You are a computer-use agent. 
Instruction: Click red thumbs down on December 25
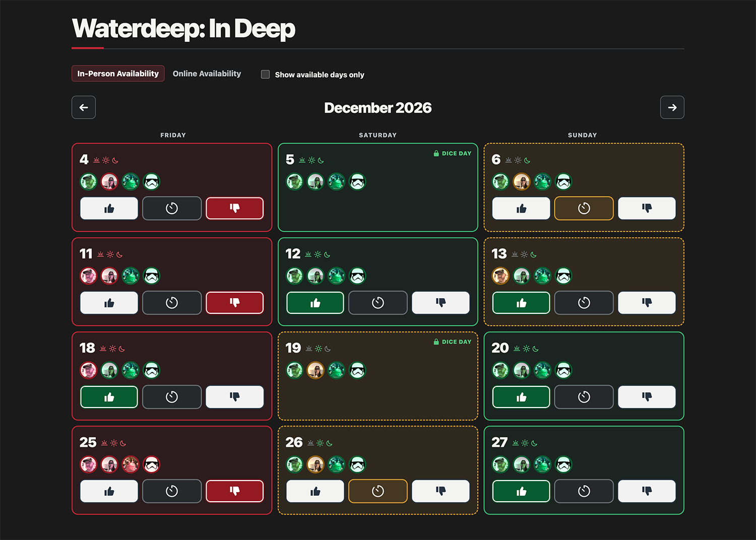click(235, 491)
